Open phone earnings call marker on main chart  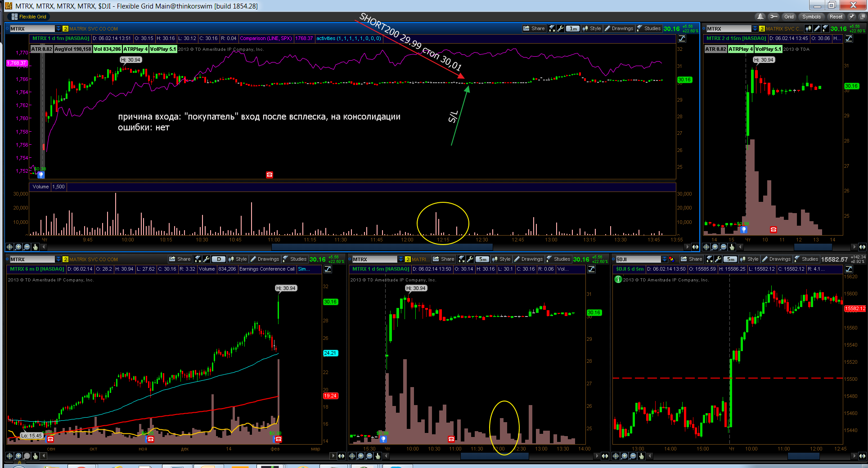pyautogui.click(x=270, y=175)
